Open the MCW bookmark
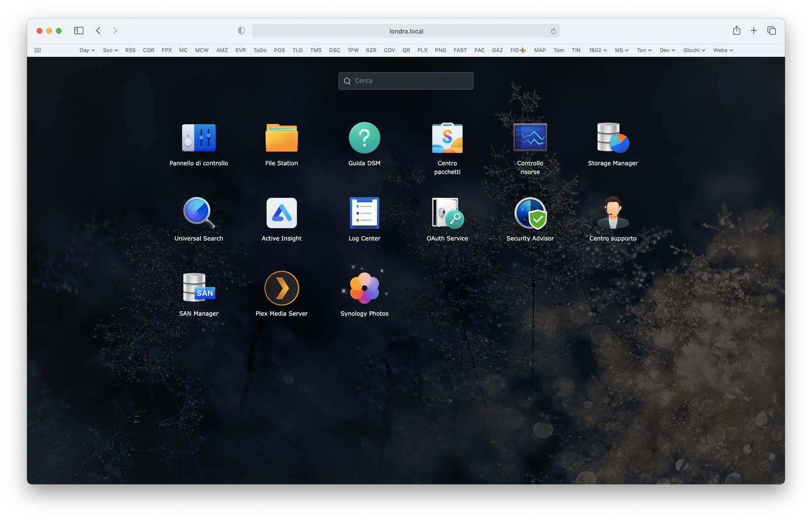Screen dimensions: 812x520 click(x=202, y=50)
